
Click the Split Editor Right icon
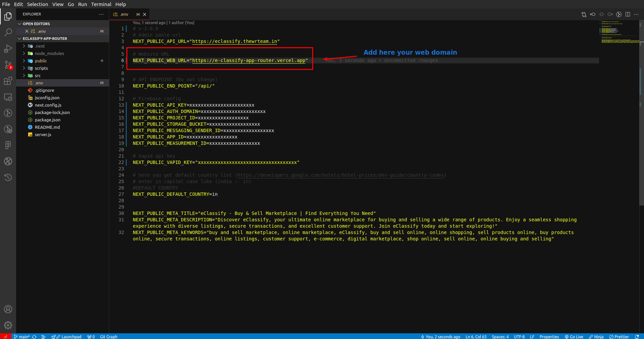(628, 14)
